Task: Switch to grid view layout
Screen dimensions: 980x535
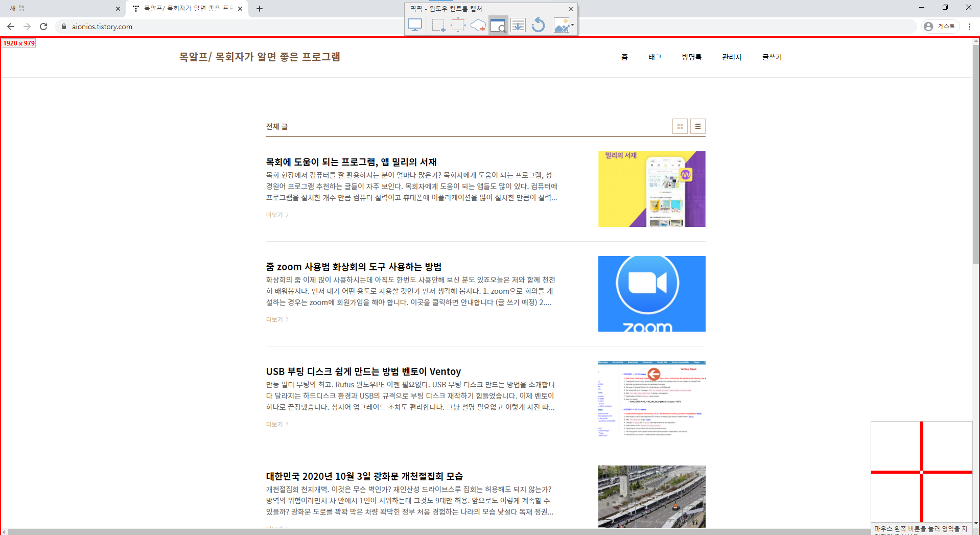Action: 680,126
